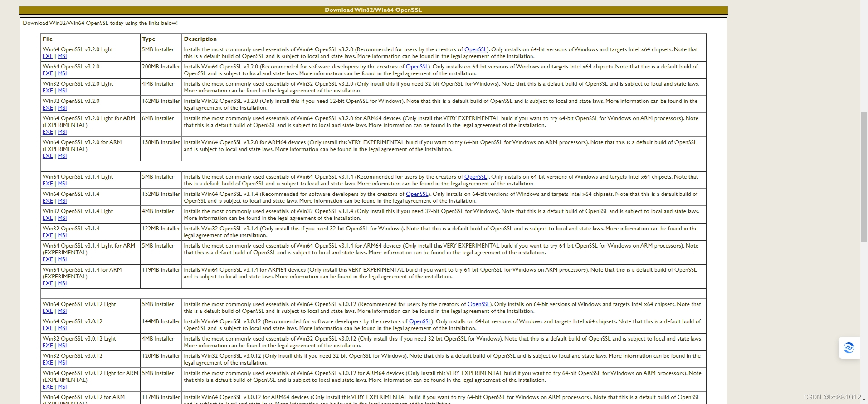This screenshot has height=404, width=868.
Task: Download EXE for Win64 OpenSSL v3.2.0 for ARM
Action: (48, 156)
